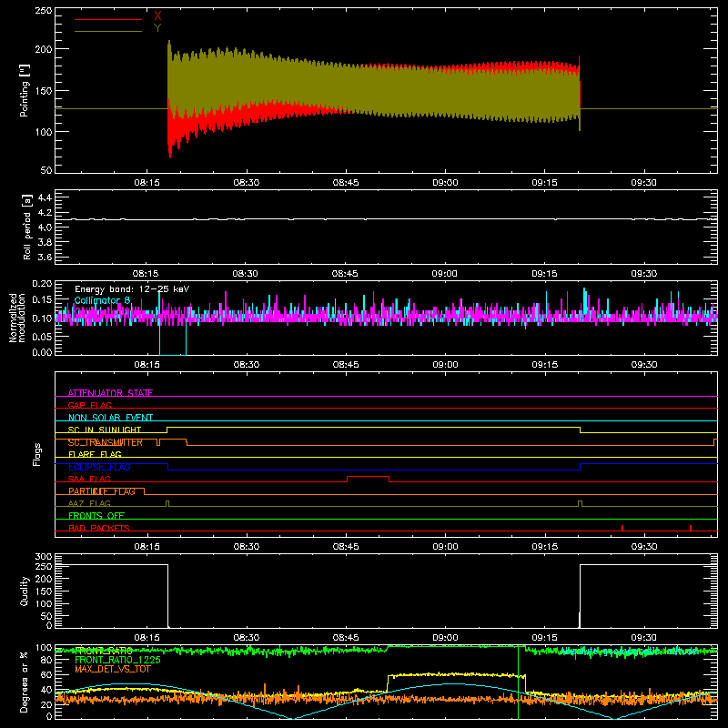Image resolution: width=728 pixels, height=728 pixels.
Task: Click the "0.20" tick on modulation axis
Action: tap(42, 284)
